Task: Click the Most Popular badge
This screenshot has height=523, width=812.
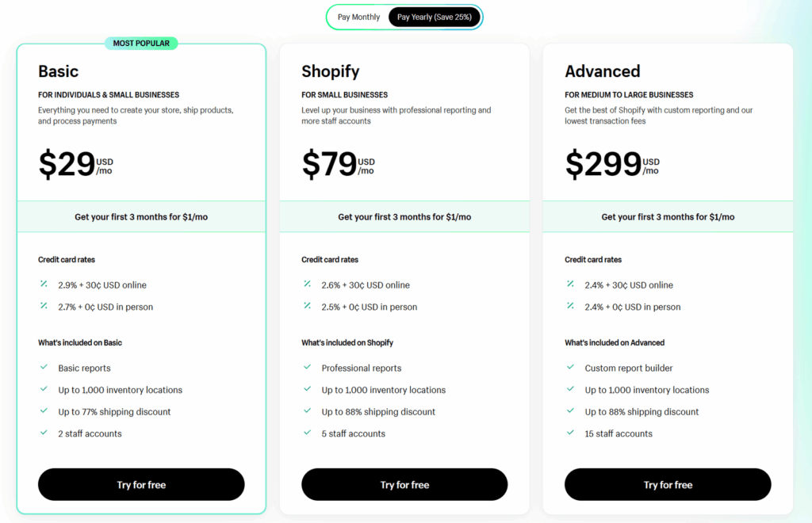Action: click(x=141, y=44)
